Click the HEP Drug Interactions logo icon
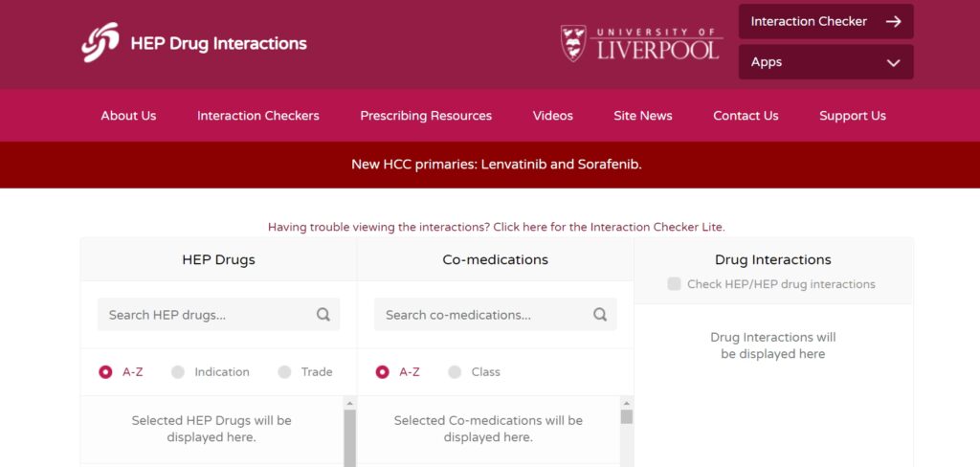Viewport: 980px width, 467px height. point(100,42)
